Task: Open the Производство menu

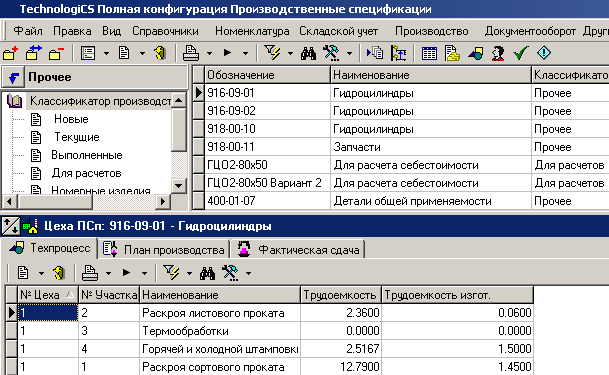Action: coord(432,31)
